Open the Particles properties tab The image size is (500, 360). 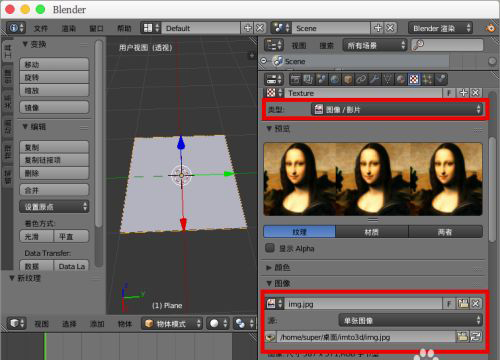point(427,79)
